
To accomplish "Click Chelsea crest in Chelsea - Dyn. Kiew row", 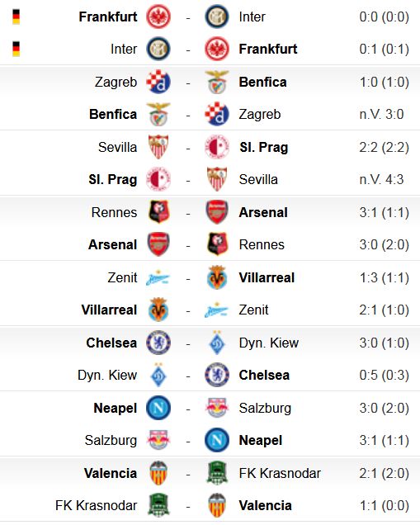I will coord(158,343).
